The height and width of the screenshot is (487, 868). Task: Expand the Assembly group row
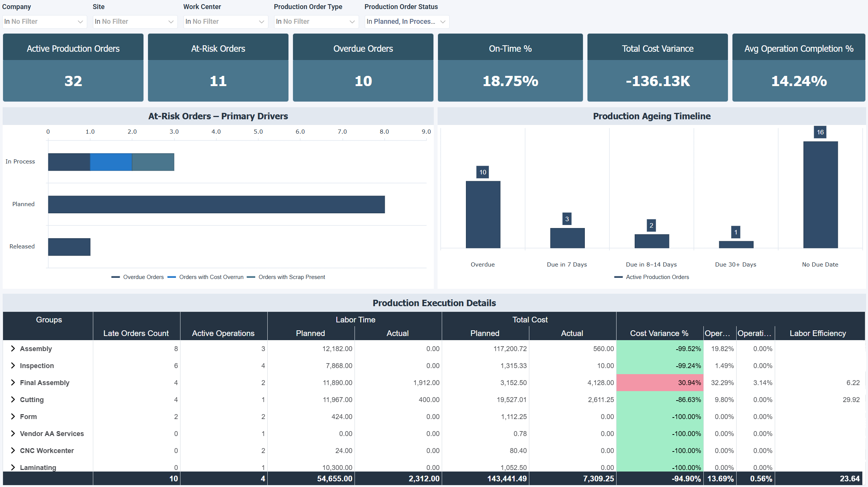pyautogui.click(x=13, y=348)
